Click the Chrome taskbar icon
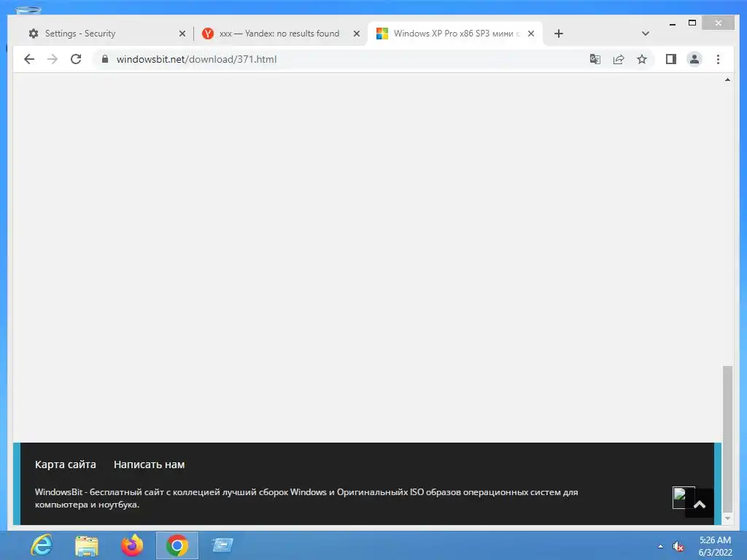The height and width of the screenshot is (560, 747). 177,545
